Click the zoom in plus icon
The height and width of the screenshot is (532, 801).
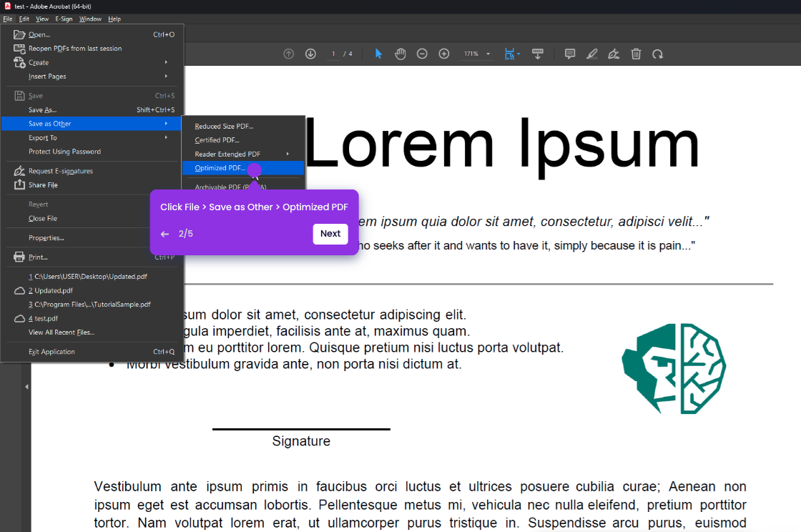pyautogui.click(x=444, y=54)
